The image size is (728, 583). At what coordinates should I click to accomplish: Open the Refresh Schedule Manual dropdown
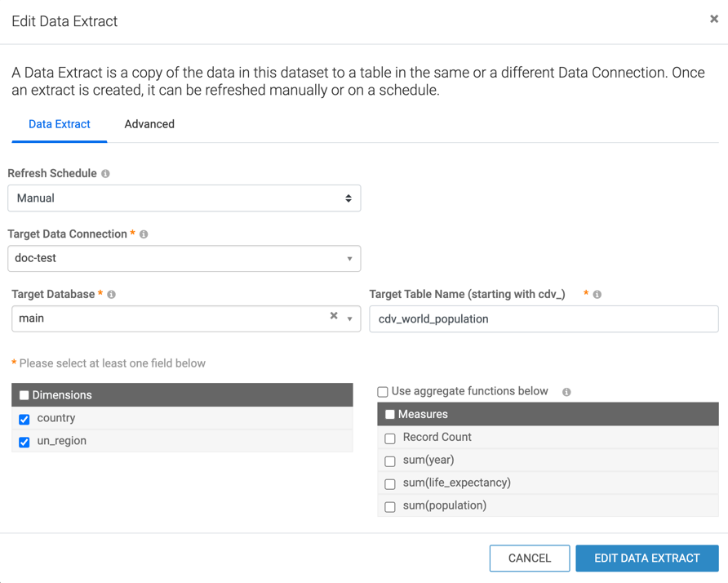coord(184,198)
